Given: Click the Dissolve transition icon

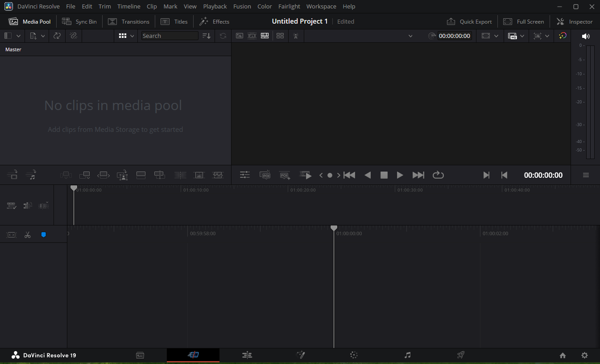Looking at the screenshot, I should [199, 175].
